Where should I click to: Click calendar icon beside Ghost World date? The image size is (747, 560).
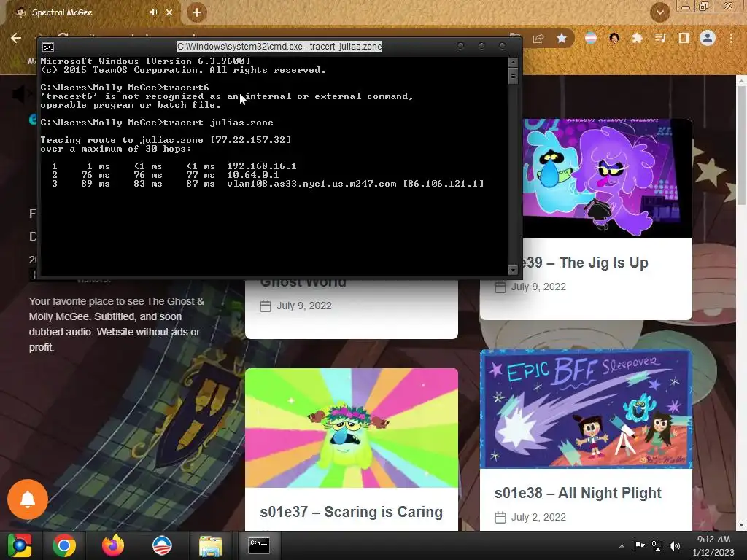coord(266,306)
